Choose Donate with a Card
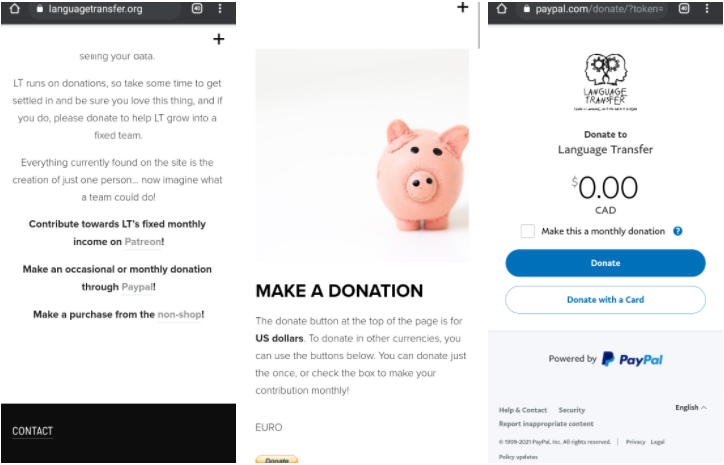 [605, 300]
